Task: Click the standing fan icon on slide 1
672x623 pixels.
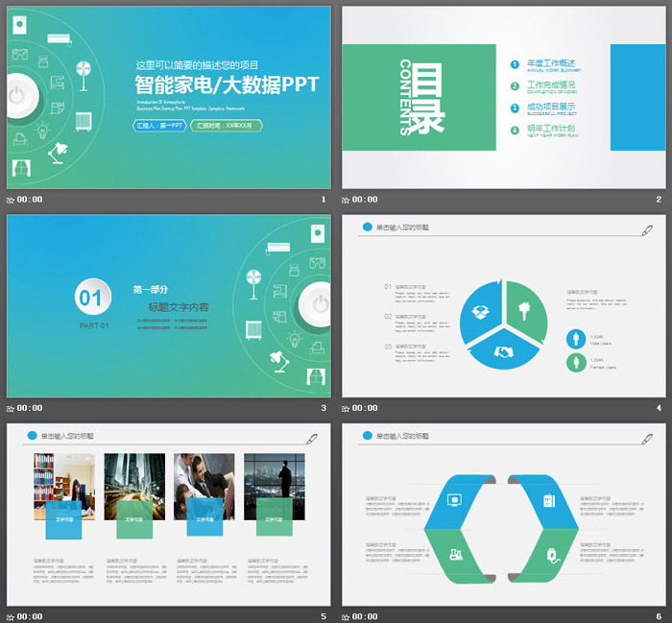Action: [x=84, y=76]
